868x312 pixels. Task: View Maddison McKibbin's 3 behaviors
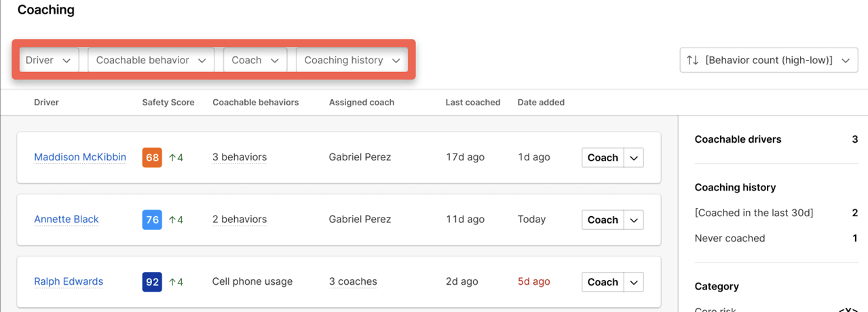point(239,157)
